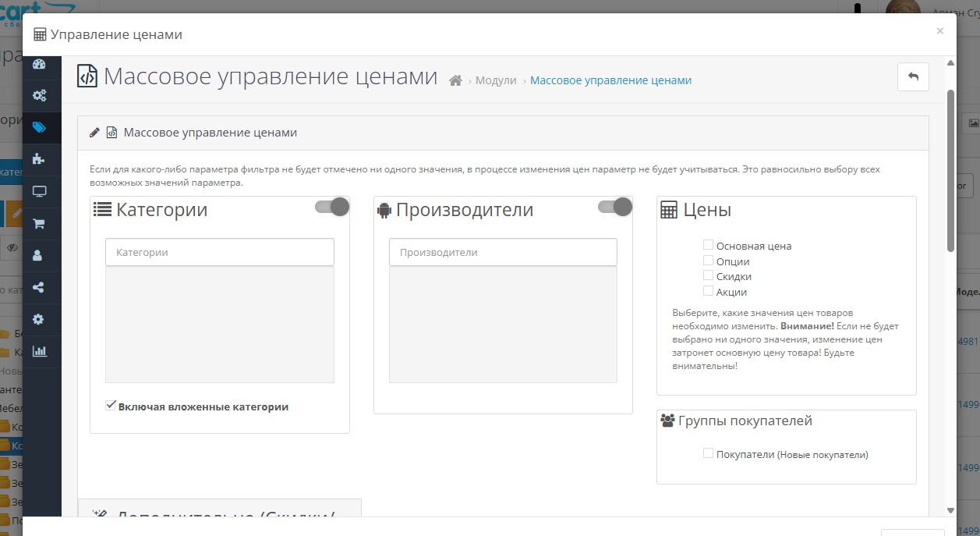This screenshot has height=536, width=980.
Task: Click the Категории autocomplete input field
Action: pos(220,252)
